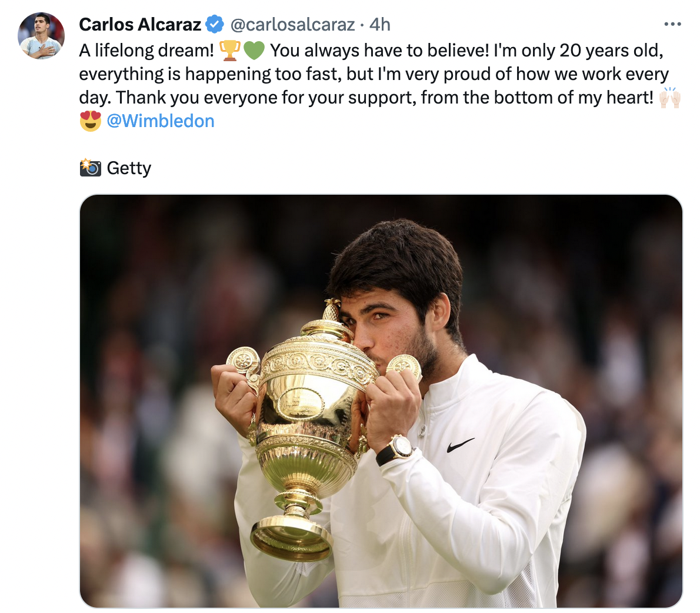This screenshot has height=613, width=700.
Task: Click the wristwatch in the photo
Action: 396,449
